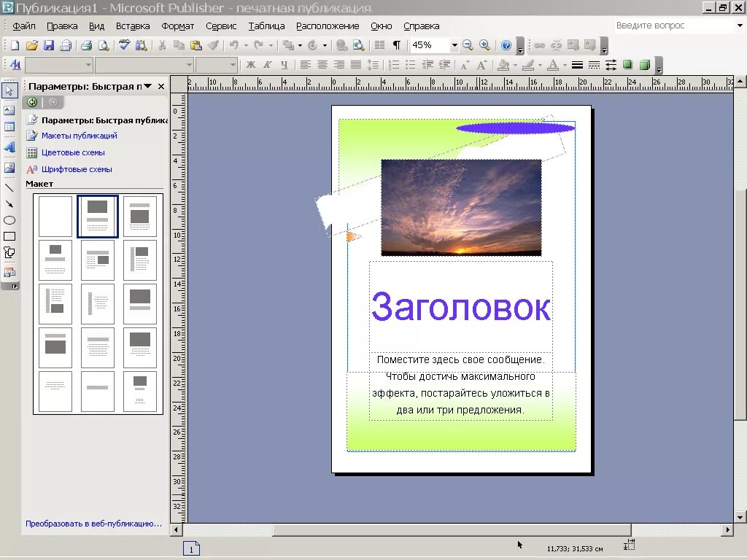
Task: Select the Text Box tool
Action: pyautogui.click(x=9, y=111)
